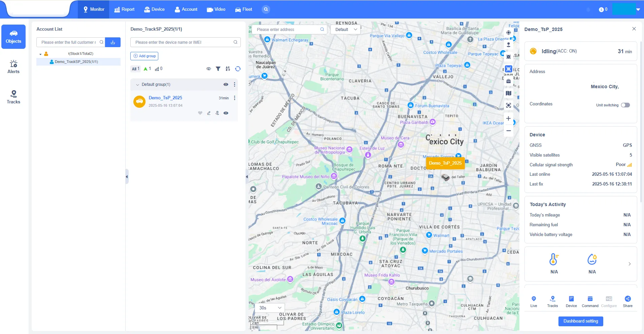Switch map layers via the map icon
This screenshot has width=644, height=334.
click(508, 93)
